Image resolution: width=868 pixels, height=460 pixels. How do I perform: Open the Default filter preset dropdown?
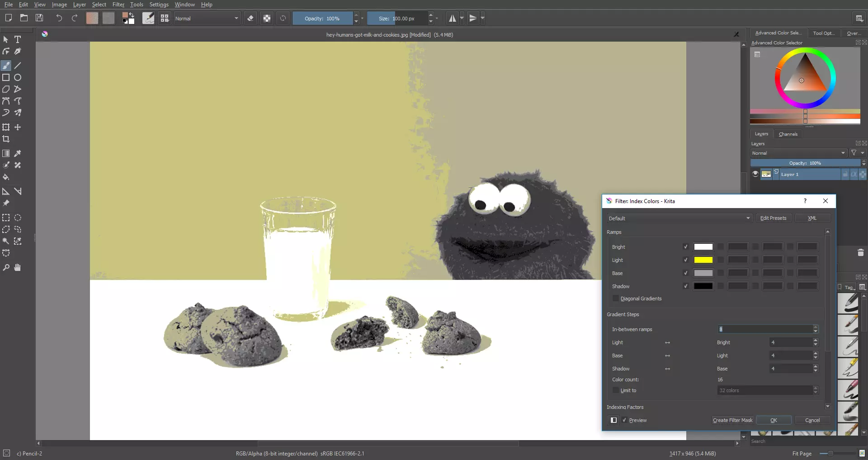679,218
